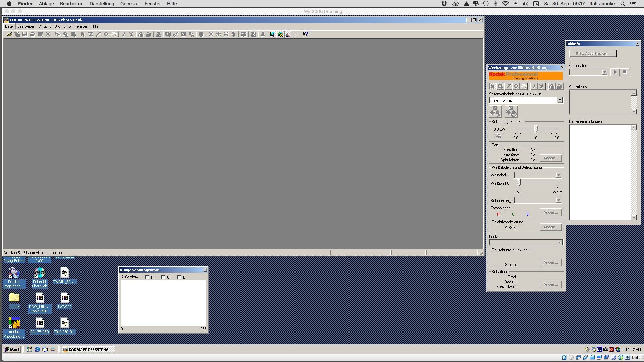Open the Hilfe menu in Photo Desk
The image size is (644, 362).
point(95,26)
